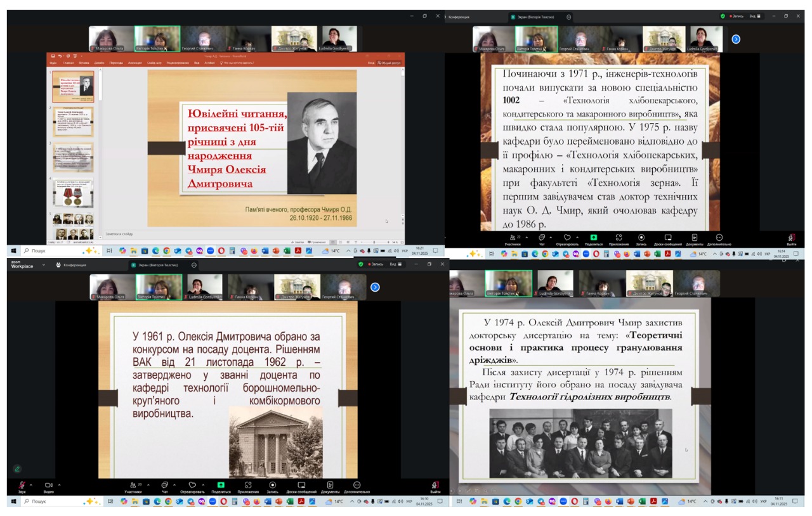Viewport: 812px width, 516px height.
Task: Click Дополнительно in the bottom-left Zoom toolbar
Action: [x=357, y=486]
